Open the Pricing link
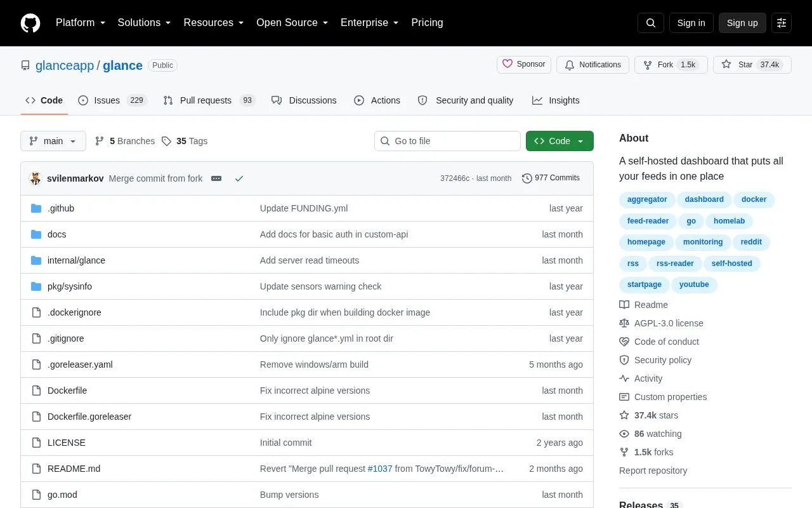Image resolution: width=812 pixels, height=508 pixels. coord(427,23)
